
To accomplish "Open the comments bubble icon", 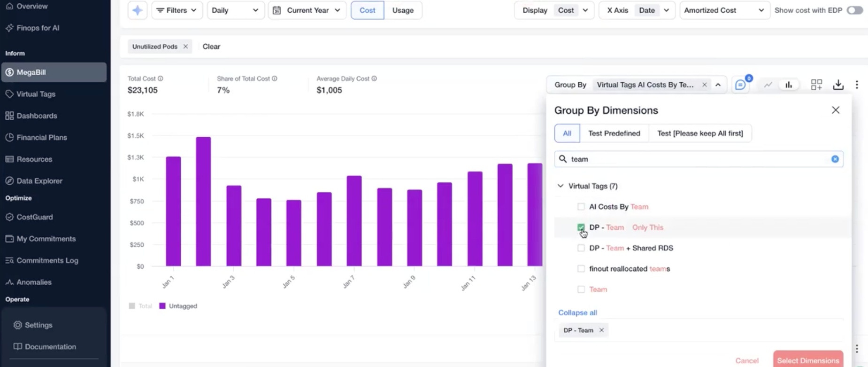I will point(740,85).
